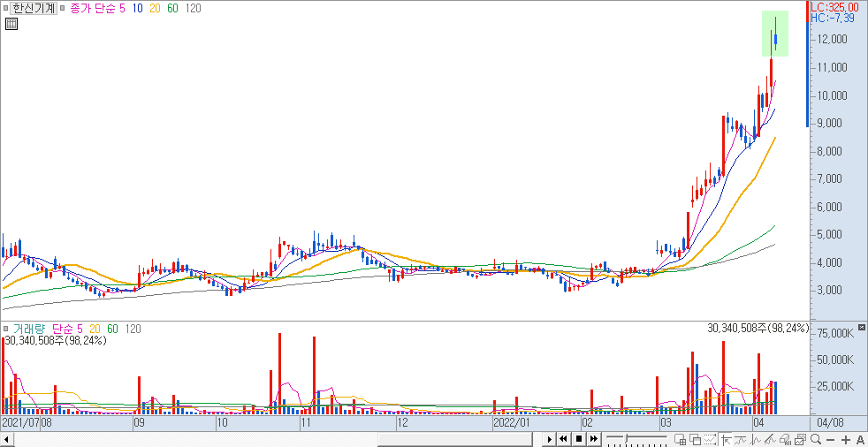The height and width of the screenshot is (447, 868).
Task: Click the magnifier zoom icon
Action: (816, 439)
